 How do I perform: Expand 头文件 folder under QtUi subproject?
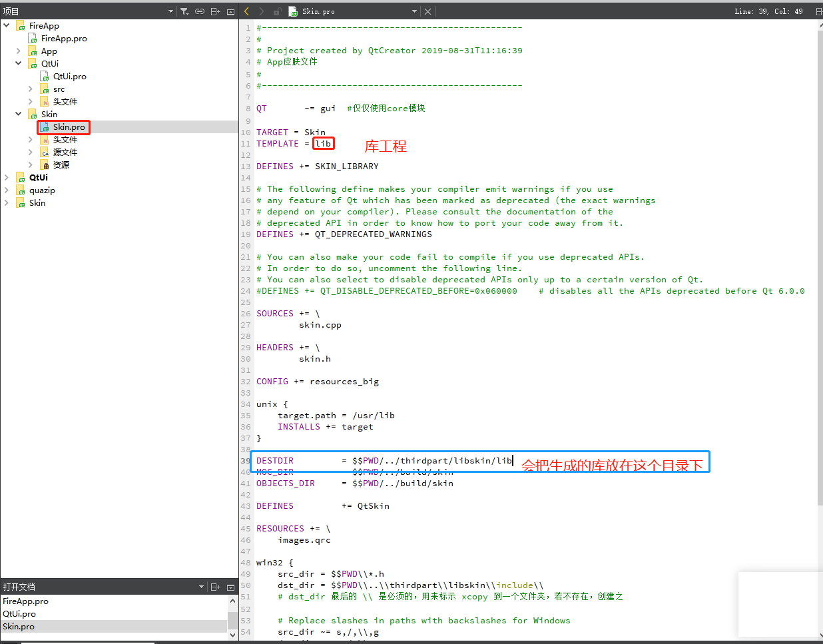pyautogui.click(x=31, y=101)
